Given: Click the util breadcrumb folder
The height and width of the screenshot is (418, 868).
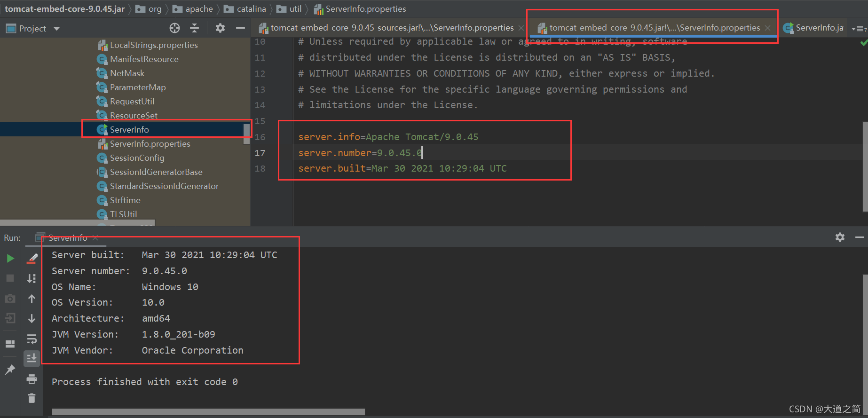Looking at the screenshot, I should pyautogui.click(x=289, y=9).
